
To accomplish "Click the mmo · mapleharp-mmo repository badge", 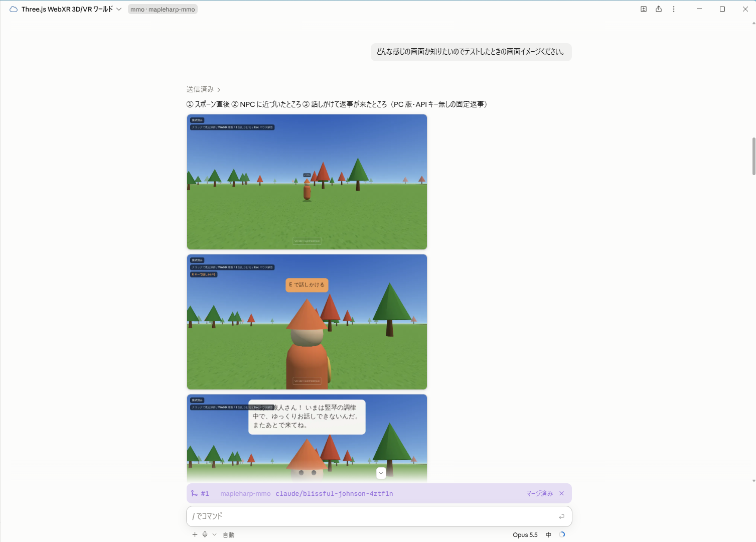I will click(x=163, y=10).
